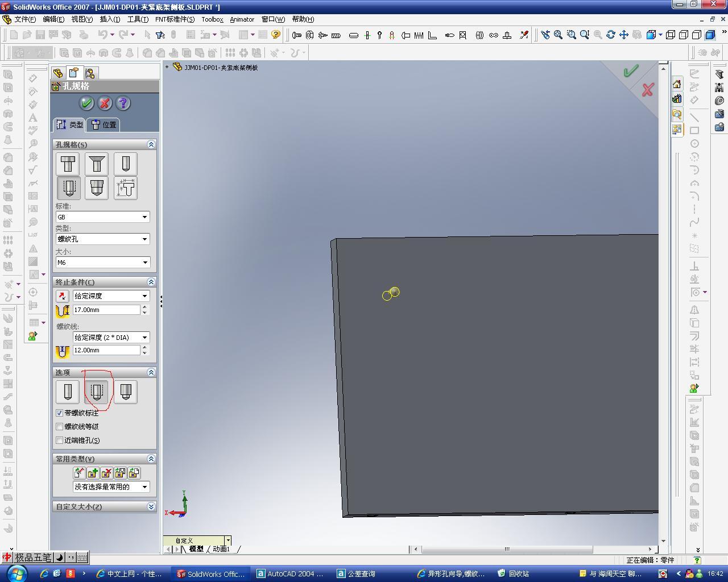This screenshot has height=582, width=728.
Task: Select the plain hole type icon
Action: click(x=126, y=164)
